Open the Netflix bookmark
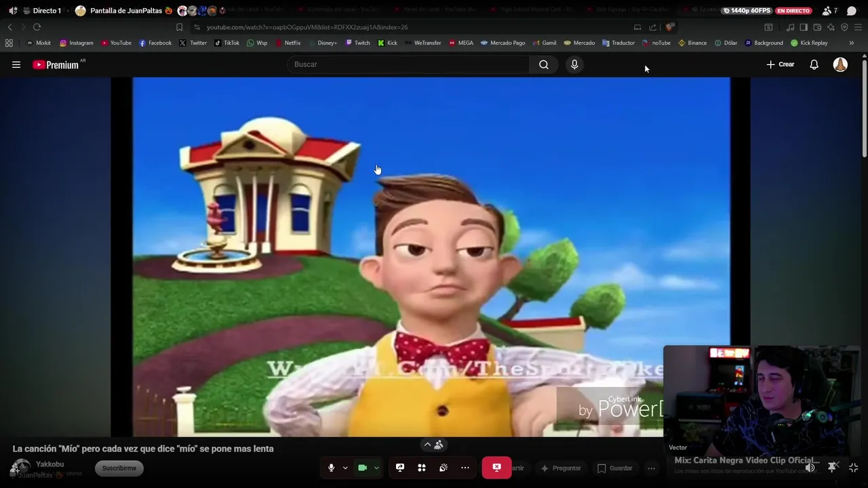Screen dimensions: 868x488 click(x=288, y=43)
